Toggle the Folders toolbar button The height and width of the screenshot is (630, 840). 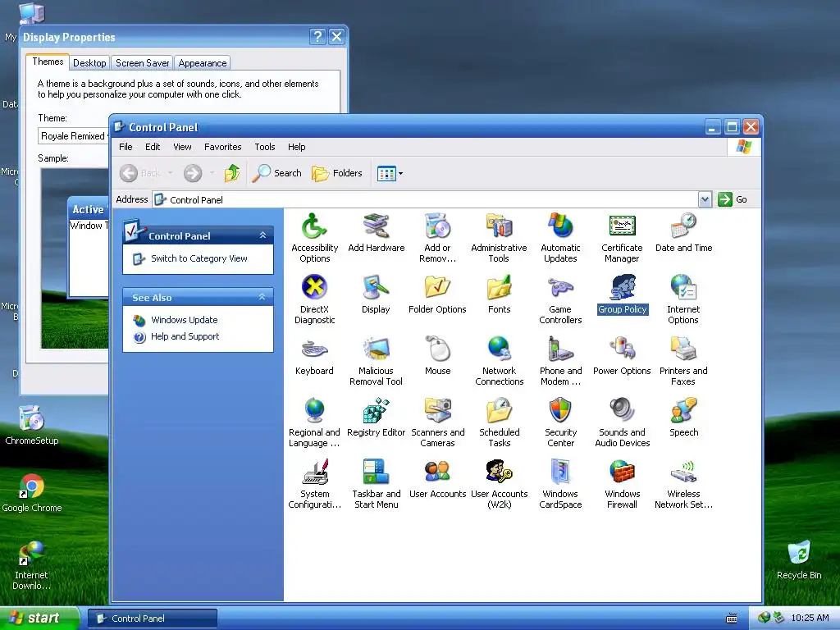coord(336,173)
